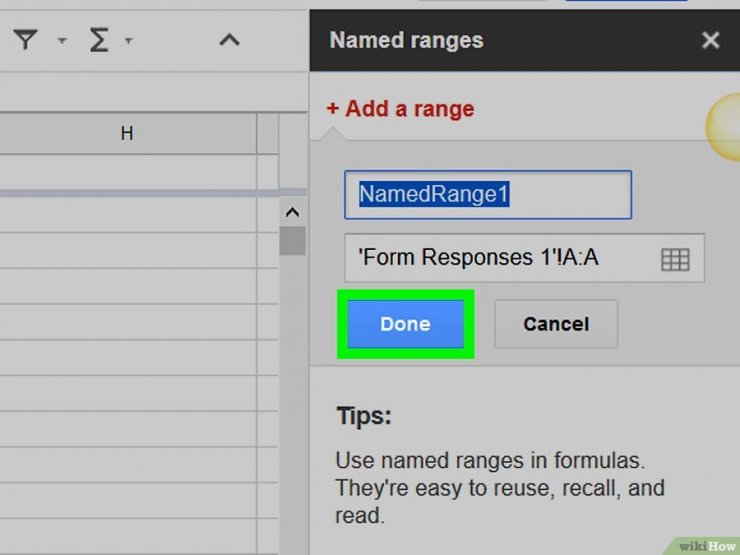Expand the filter views dropdown arrow
The height and width of the screenshot is (555, 740).
pos(62,41)
